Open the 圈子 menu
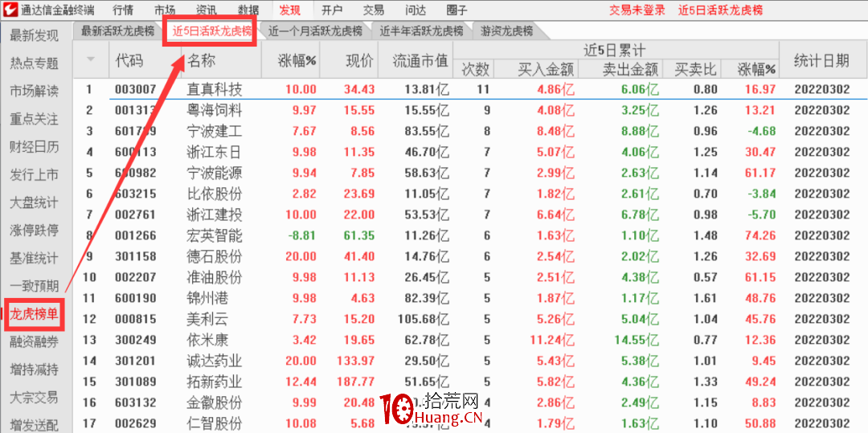 [457, 10]
